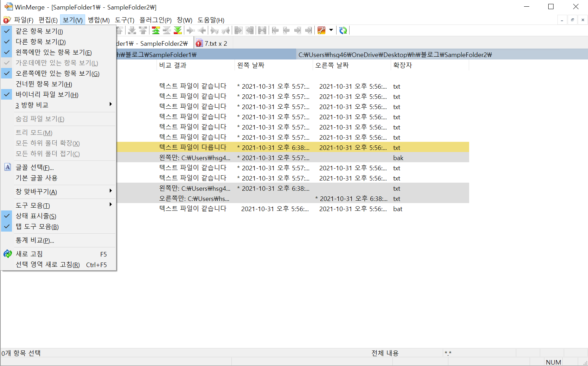588x366 pixels.
Task: Sort by the 오른쪽 날짜 column header
Action: point(352,65)
